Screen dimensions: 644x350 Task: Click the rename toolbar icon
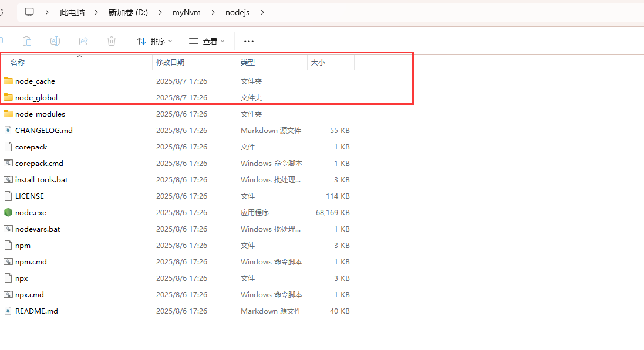pyautogui.click(x=55, y=41)
